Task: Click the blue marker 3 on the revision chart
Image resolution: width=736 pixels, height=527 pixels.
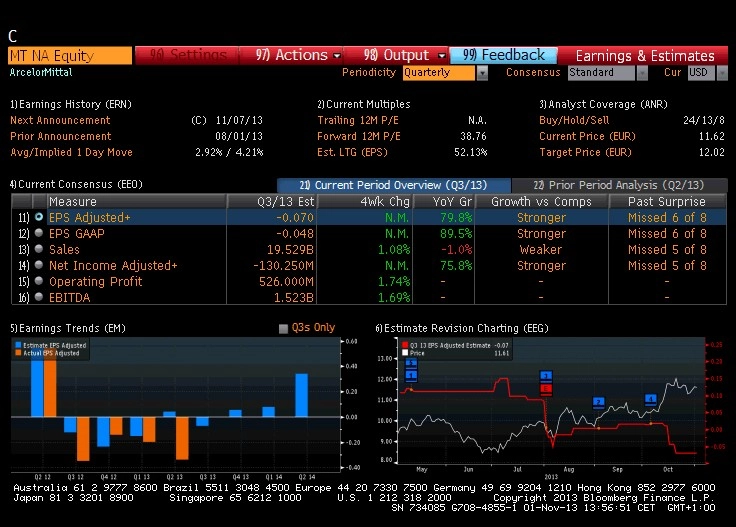Action: [x=545, y=376]
